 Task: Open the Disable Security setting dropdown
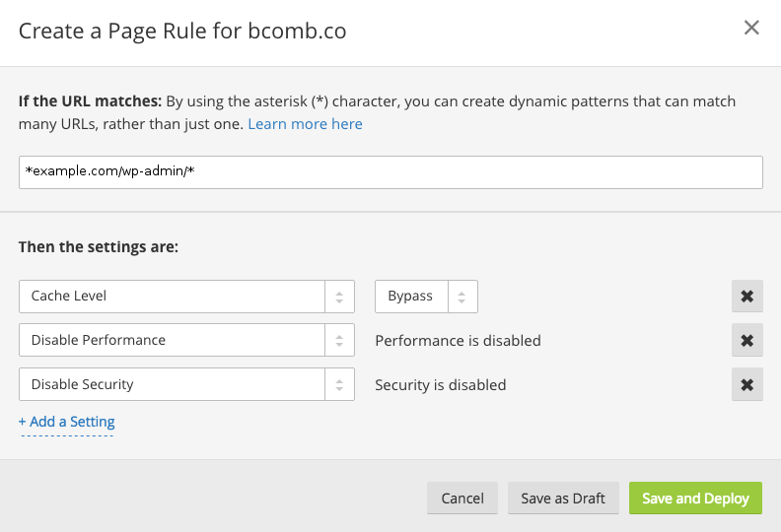click(x=173, y=384)
